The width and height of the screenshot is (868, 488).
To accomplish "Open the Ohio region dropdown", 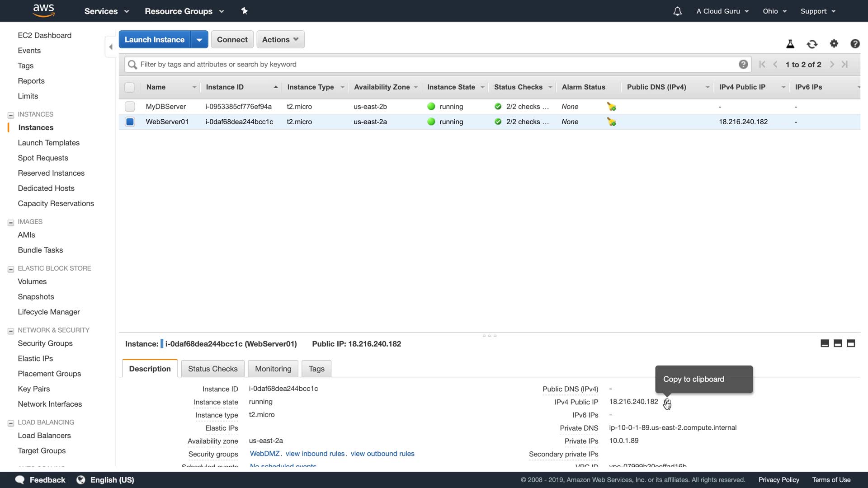I will pyautogui.click(x=774, y=11).
